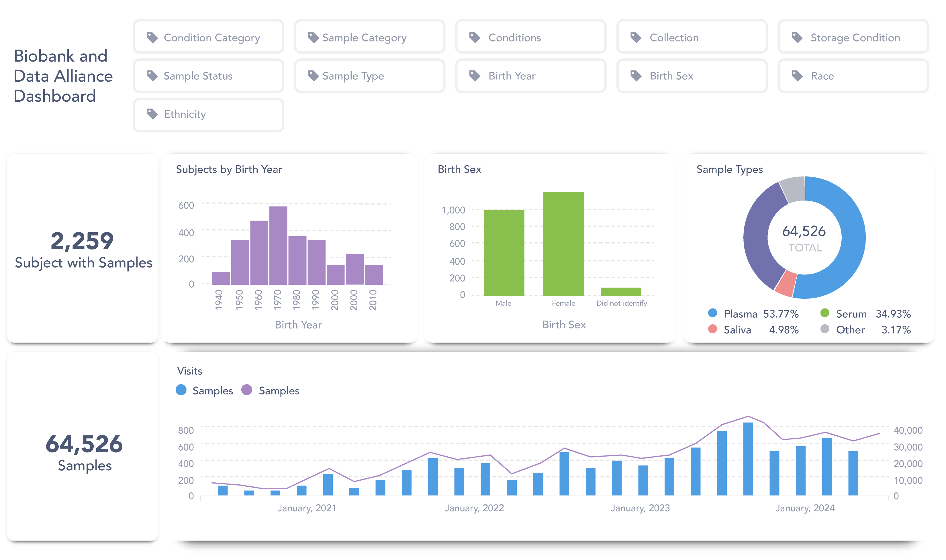The width and height of the screenshot is (946, 560).
Task: Click the tag icon in Collection filter
Action: click(x=636, y=37)
